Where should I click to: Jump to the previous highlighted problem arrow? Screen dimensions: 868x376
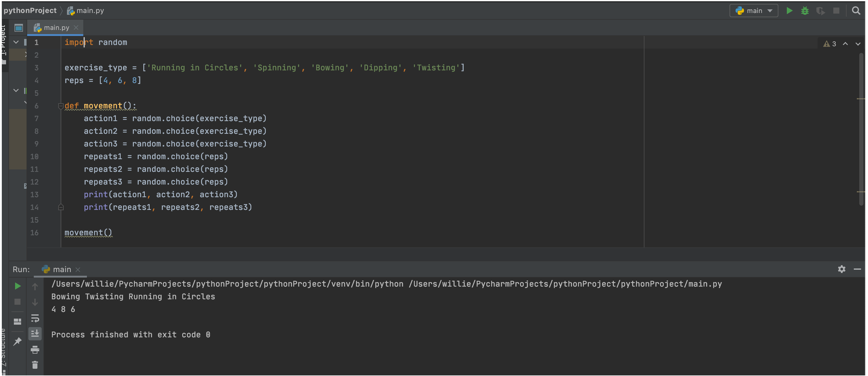[x=845, y=44]
